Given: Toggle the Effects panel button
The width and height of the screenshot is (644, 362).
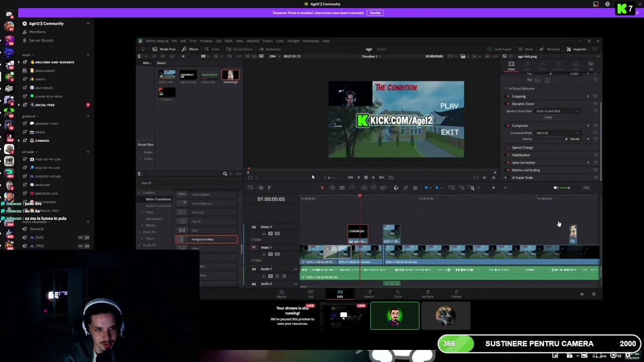Looking at the screenshot, I should [190, 49].
